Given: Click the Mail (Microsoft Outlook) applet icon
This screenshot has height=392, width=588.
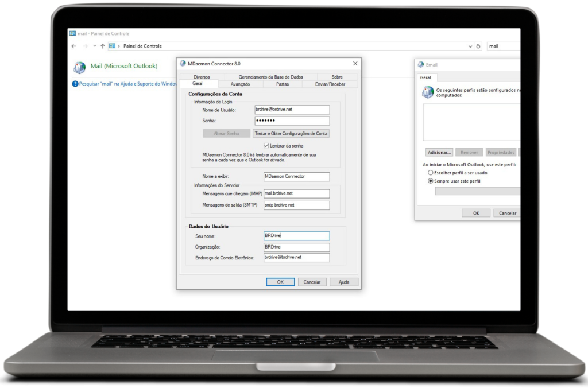Looking at the screenshot, I should pos(79,67).
